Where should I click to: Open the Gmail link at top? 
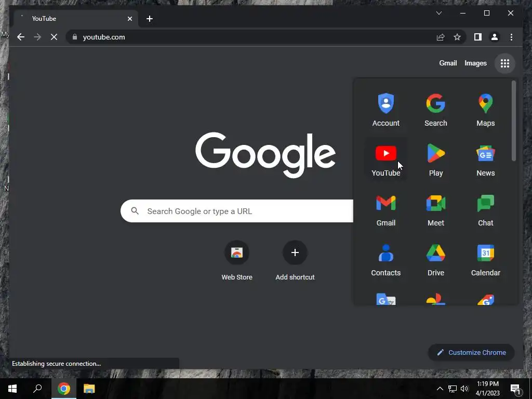(448, 63)
